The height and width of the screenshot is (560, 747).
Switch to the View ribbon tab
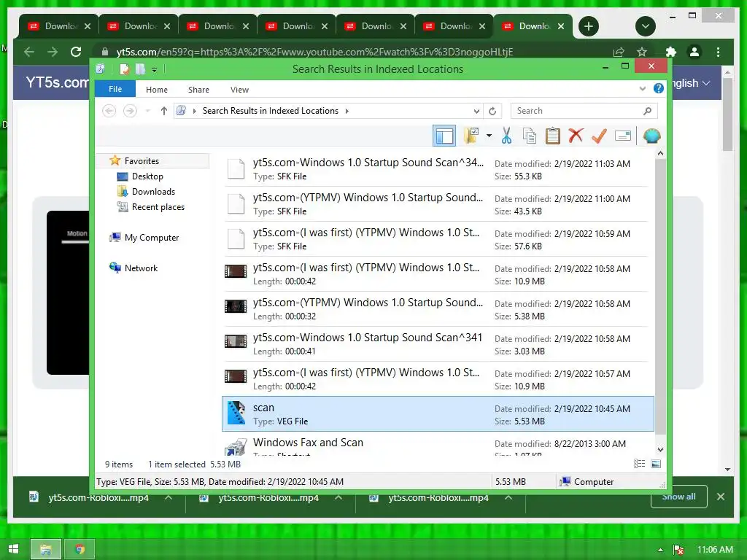click(239, 90)
